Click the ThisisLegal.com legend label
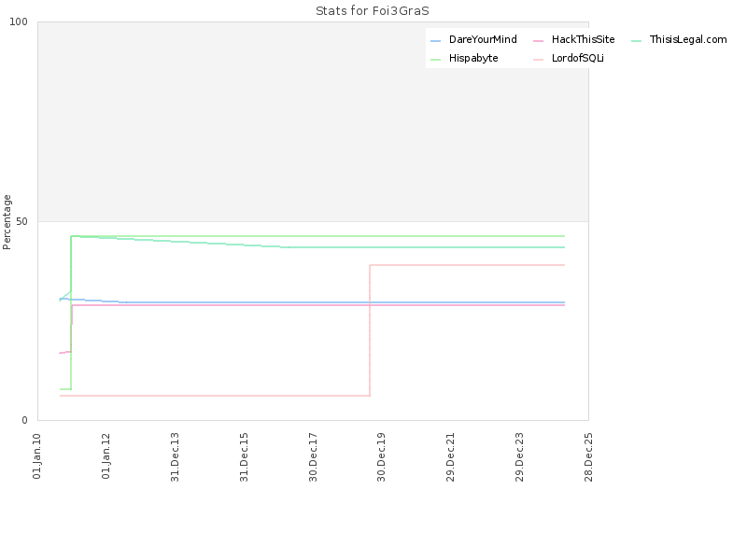This screenshot has height=560, width=747. [688, 39]
